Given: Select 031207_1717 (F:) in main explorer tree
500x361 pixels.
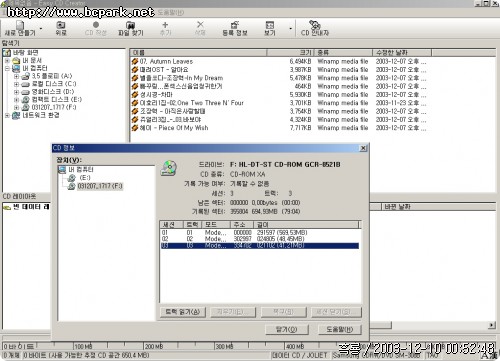Looking at the screenshot, I should pyautogui.click(x=49, y=107).
